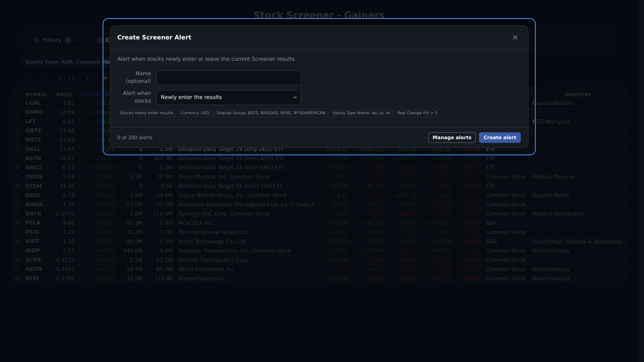Click the 'Apparel Retail' industry cell

(x=550, y=195)
